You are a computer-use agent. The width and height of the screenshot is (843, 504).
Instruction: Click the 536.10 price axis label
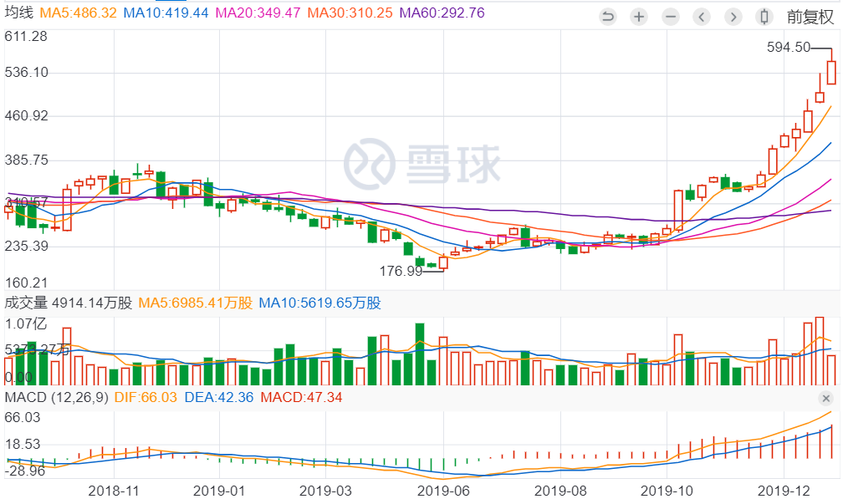[x=27, y=73]
